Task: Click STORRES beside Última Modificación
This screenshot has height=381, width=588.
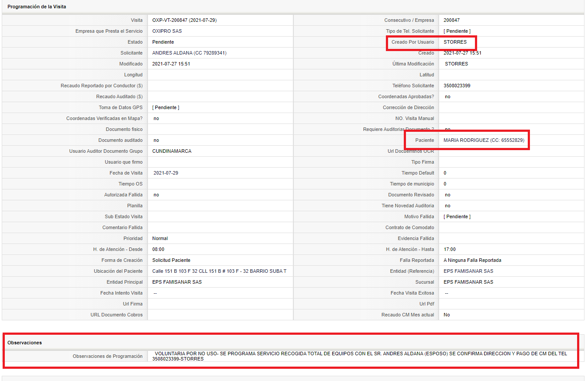Action: [457, 64]
